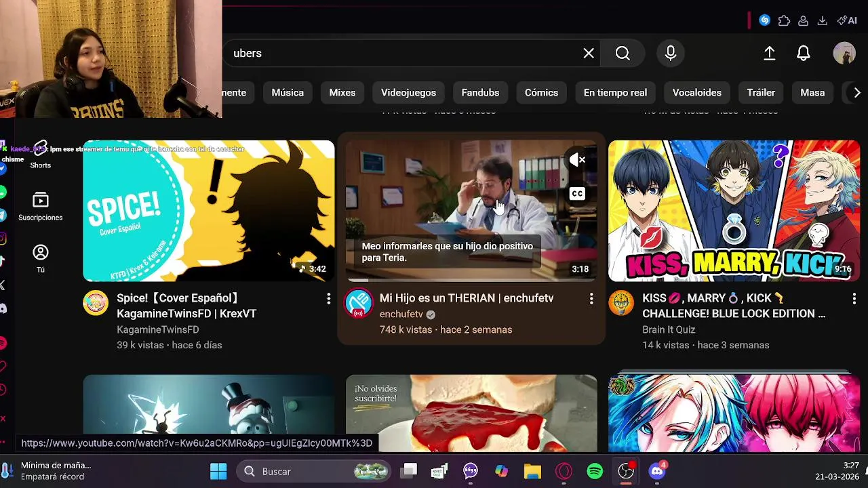Select the Tráiler filter chip

(761, 93)
